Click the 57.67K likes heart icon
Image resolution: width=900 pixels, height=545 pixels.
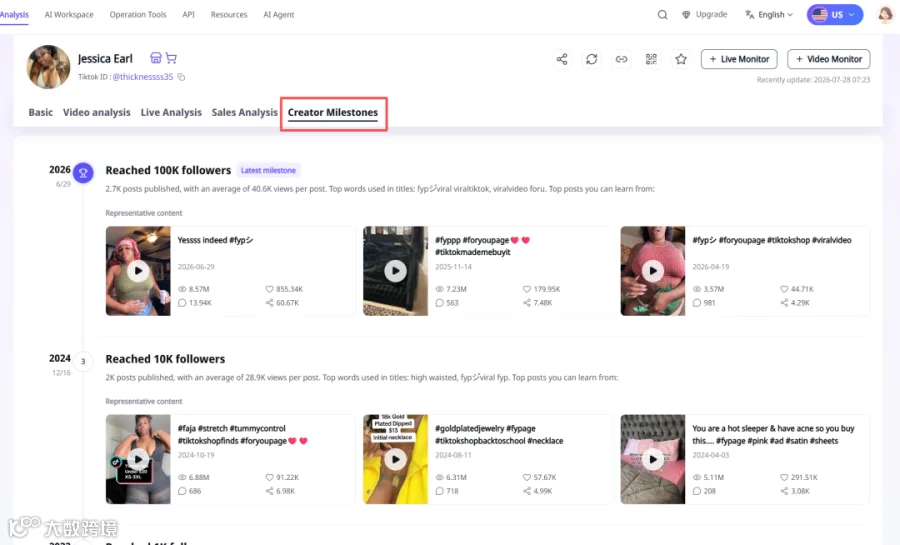coord(527,477)
